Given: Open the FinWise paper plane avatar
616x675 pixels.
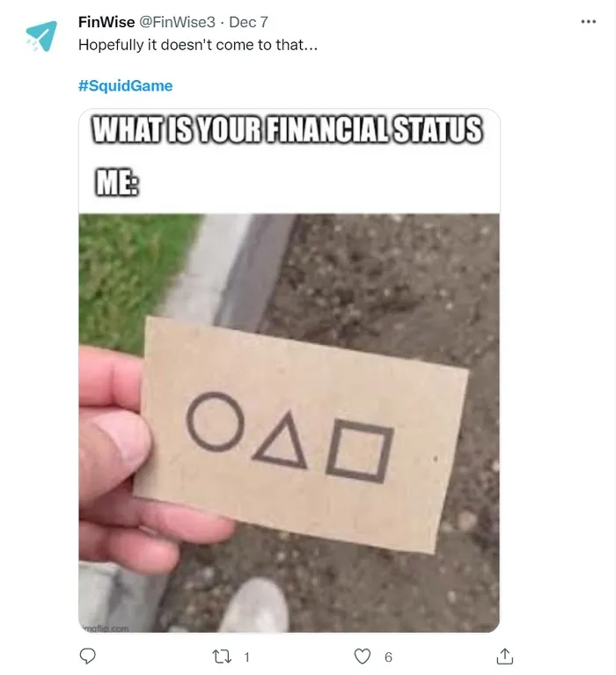Looking at the screenshot, I should click(x=40, y=36).
